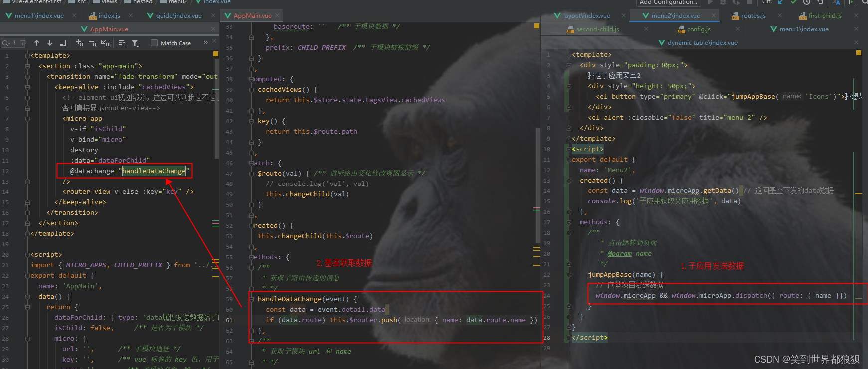
Task: Click the search magnifier history dropdown
Action: (x=6, y=43)
